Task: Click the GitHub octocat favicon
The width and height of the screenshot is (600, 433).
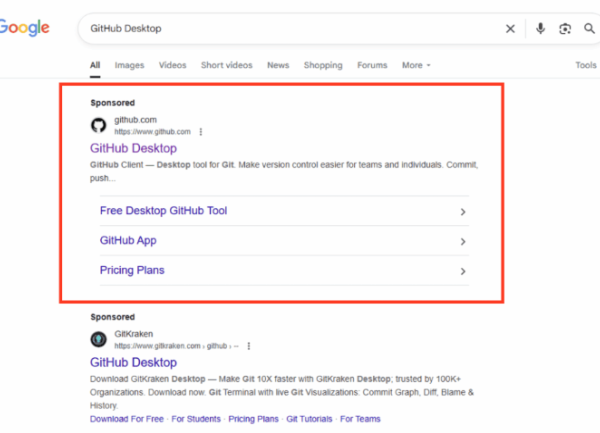Action: (x=99, y=125)
